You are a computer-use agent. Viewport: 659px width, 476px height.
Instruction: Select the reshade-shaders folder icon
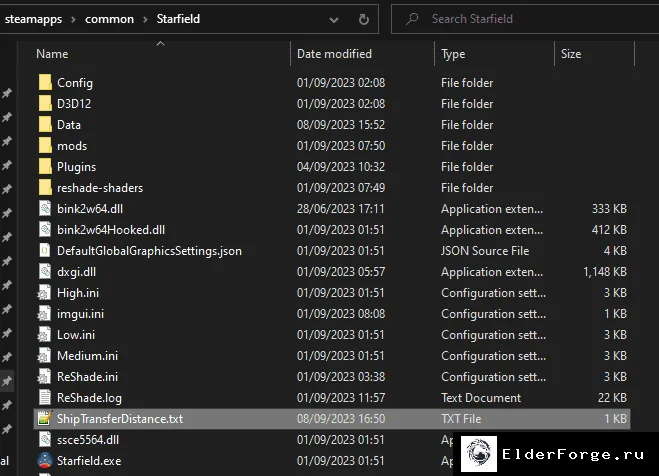click(45, 187)
